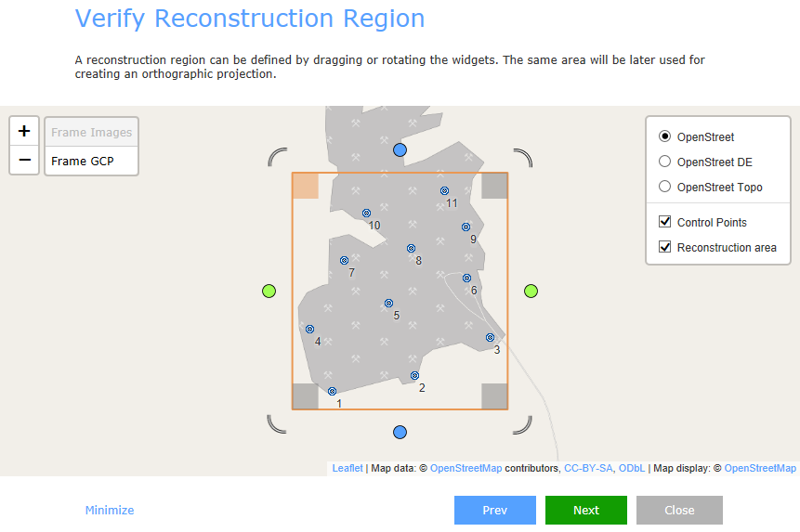Click the right green handle
The height and width of the screenshot is (532, 800).
(531, 291)
